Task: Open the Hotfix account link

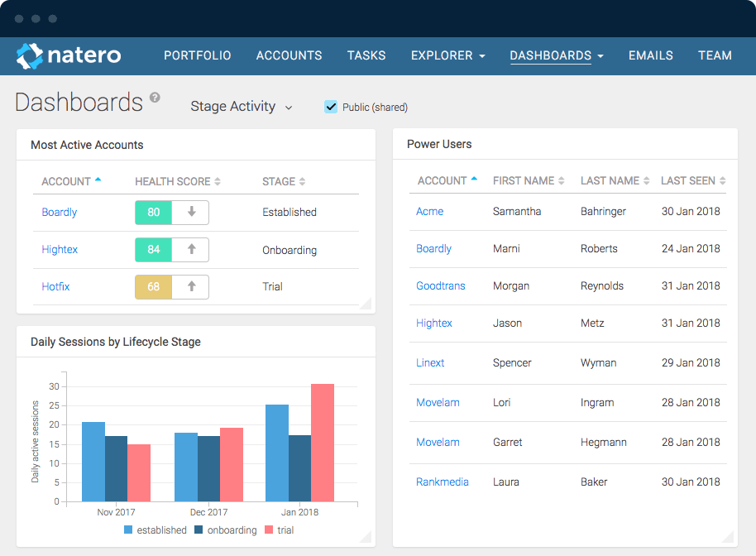Action: coord(55,286)
